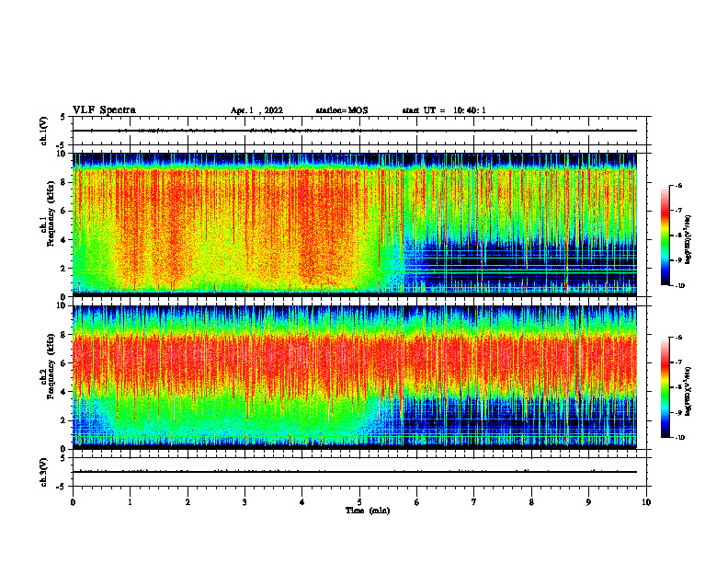The width and height of the screenshot is (728, 563).
Task: Click the "-10" label on ch.2 colorbar
Action: 679,438
